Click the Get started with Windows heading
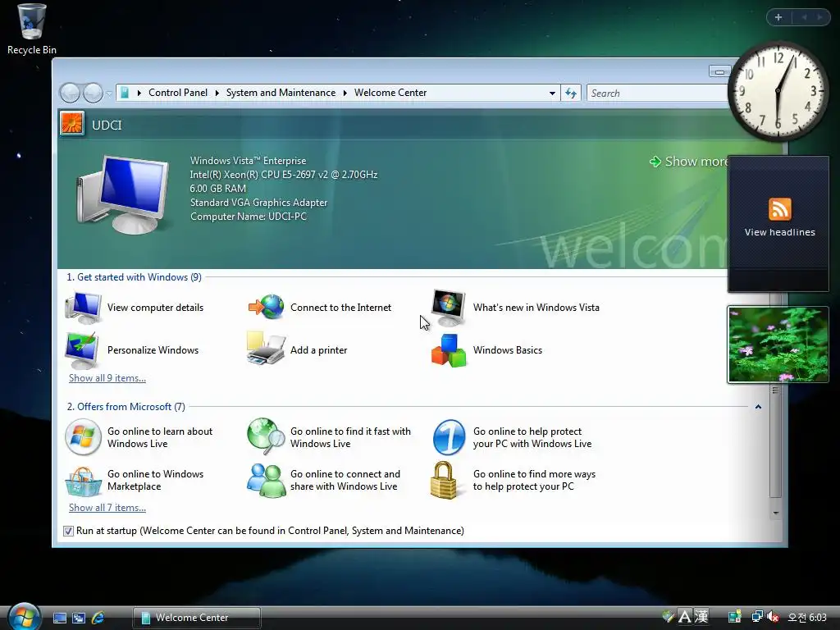840x630 pixels. tap(134, 277)
